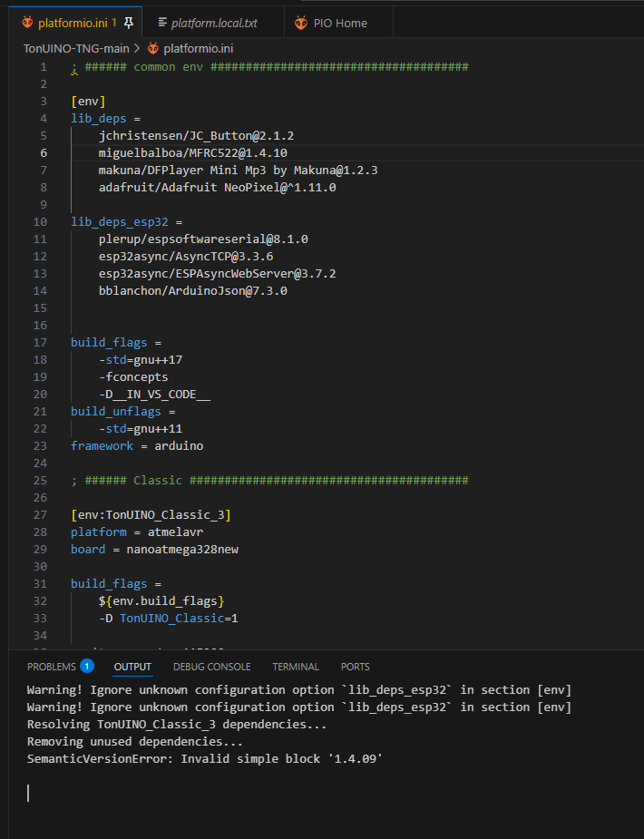This screenshot has height=839, width=644.
Task: Switch to the TERMINAL panel tab
Action: [296, 667]
